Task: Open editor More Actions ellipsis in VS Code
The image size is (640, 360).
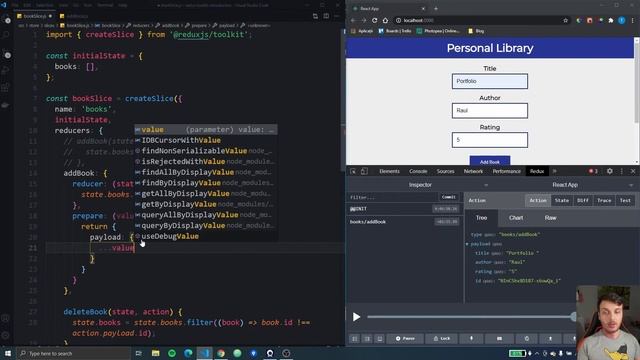Action: click(x=337, y=16)
